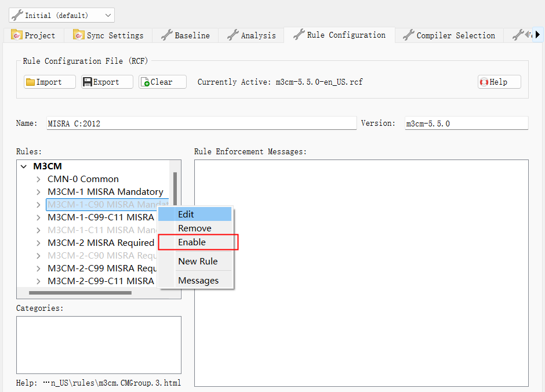Click the tab scroll right arrow

[x=537, y=35]
